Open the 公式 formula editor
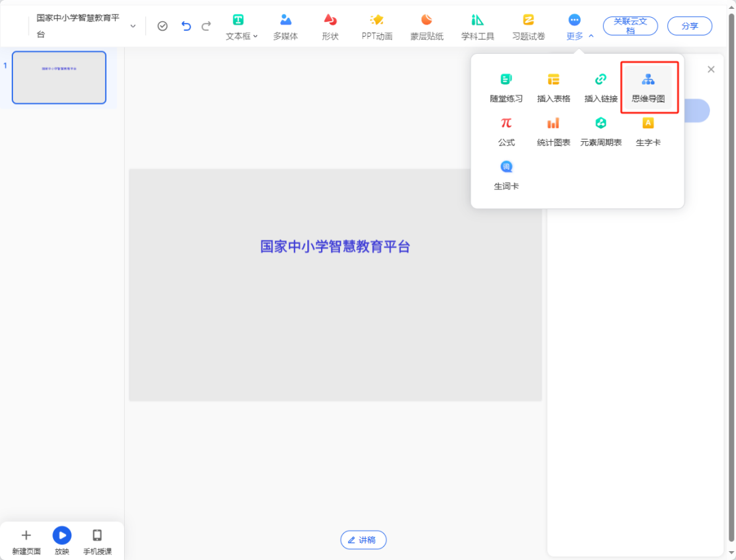Viewport: 736px width, 560px height. click(506, 131)
